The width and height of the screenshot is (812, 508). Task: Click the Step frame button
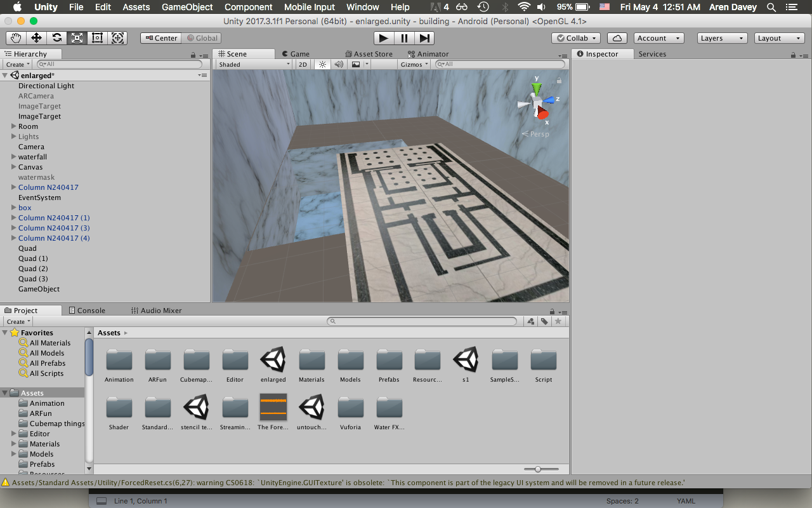click(425, 38)
